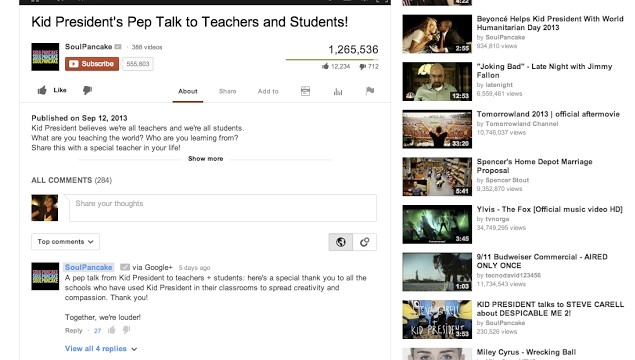This screenshot has width=635, height=360.
Task: Open the Tomorrowland 2013 aftermovie thumbnail
Action: point(437,129)
